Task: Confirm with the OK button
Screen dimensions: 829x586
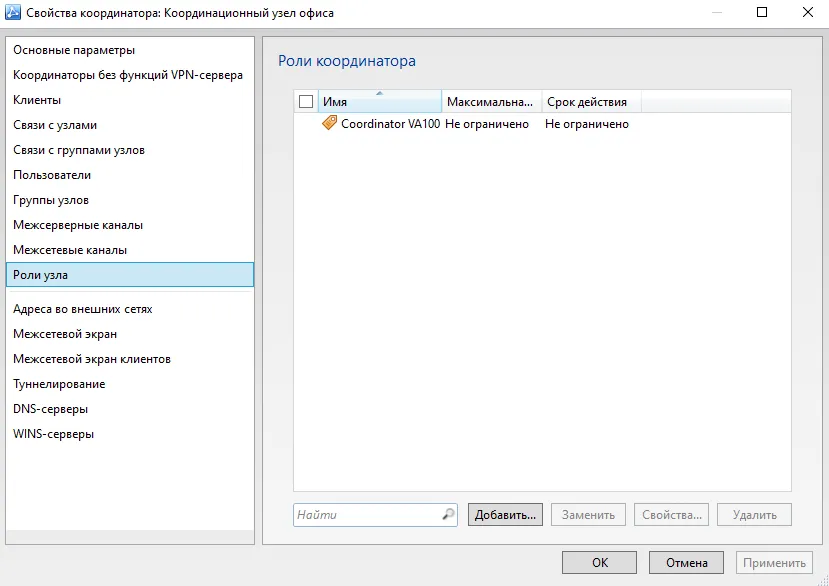Action: [600, 563]
